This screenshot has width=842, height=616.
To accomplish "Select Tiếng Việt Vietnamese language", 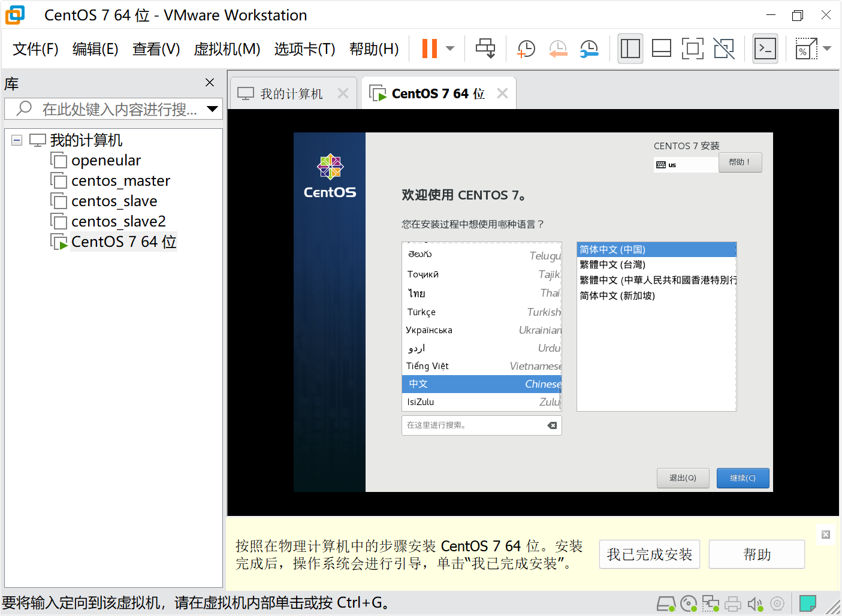I will [482, 366].
